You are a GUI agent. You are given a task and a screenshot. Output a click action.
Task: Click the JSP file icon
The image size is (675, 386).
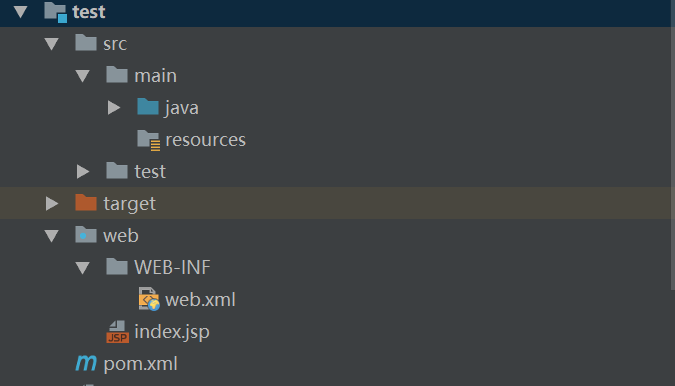117,331
